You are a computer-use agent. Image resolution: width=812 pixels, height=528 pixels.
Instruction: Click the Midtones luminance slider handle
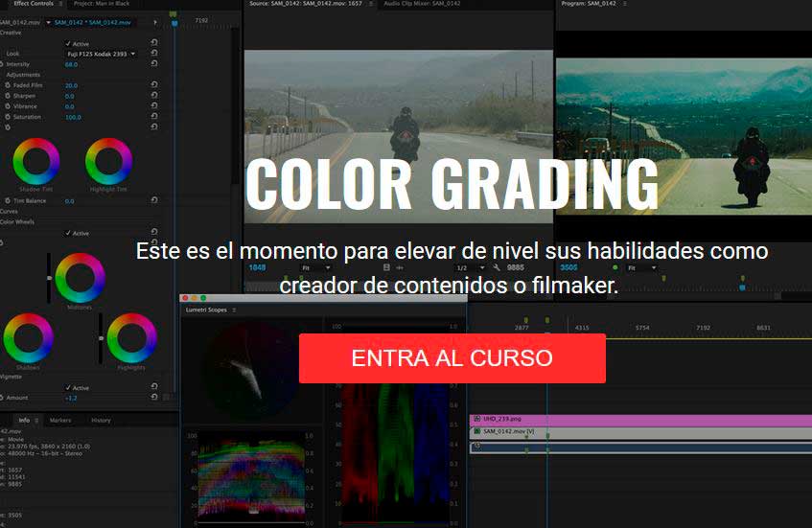tap(49, 278)
